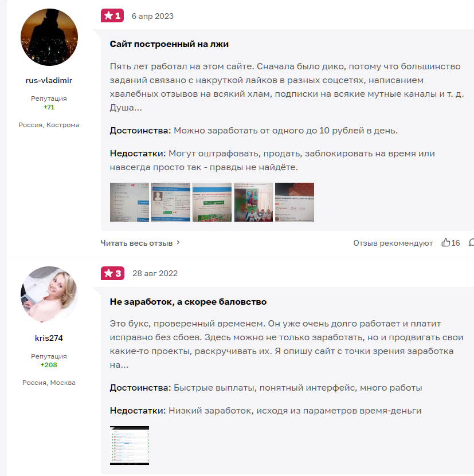474x476 pixels.
Task: Open the comment bubble icon beside the likes
Action: click(471, 242)
